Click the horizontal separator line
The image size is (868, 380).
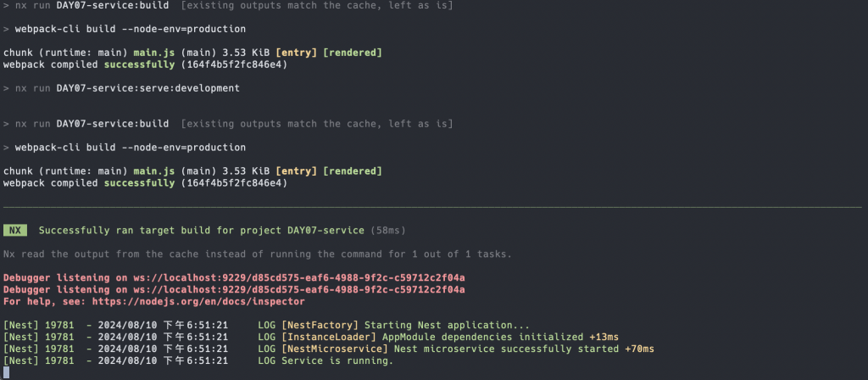tap(432, 207)
